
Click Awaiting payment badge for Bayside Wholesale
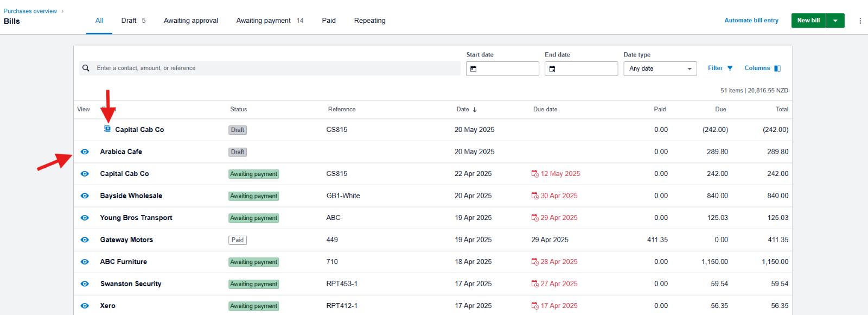coord(254,196)
